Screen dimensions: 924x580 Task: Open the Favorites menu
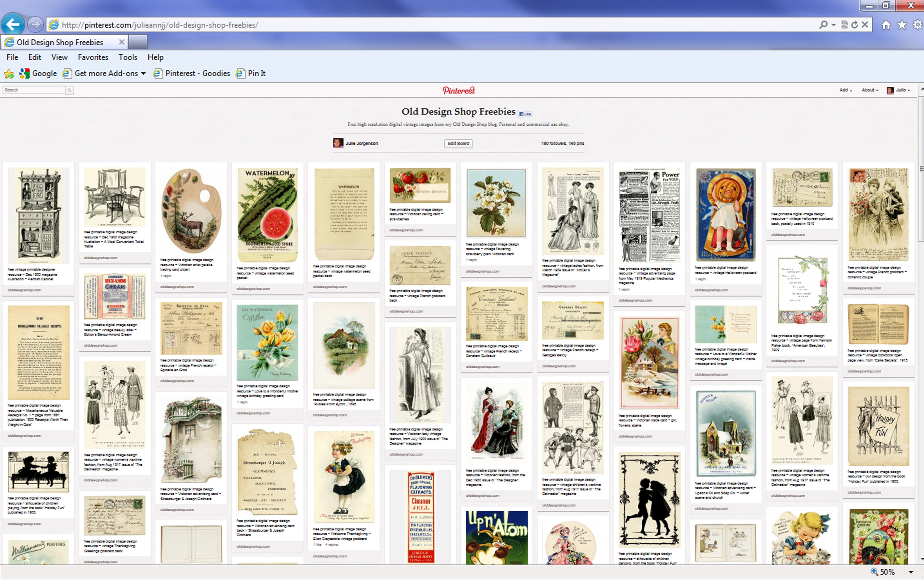pyautogui.click(x=93, y=57)
